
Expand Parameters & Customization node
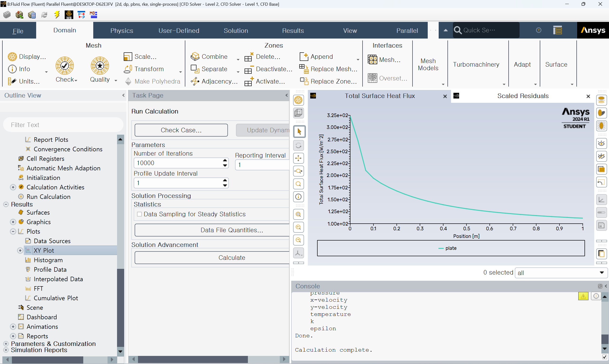(x=6, y=344)
